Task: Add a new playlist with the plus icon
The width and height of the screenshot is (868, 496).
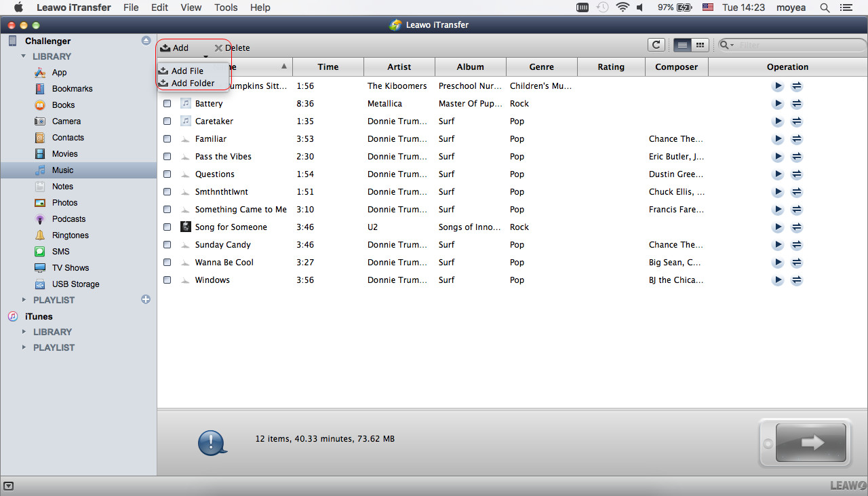Action: coord(146,299)
